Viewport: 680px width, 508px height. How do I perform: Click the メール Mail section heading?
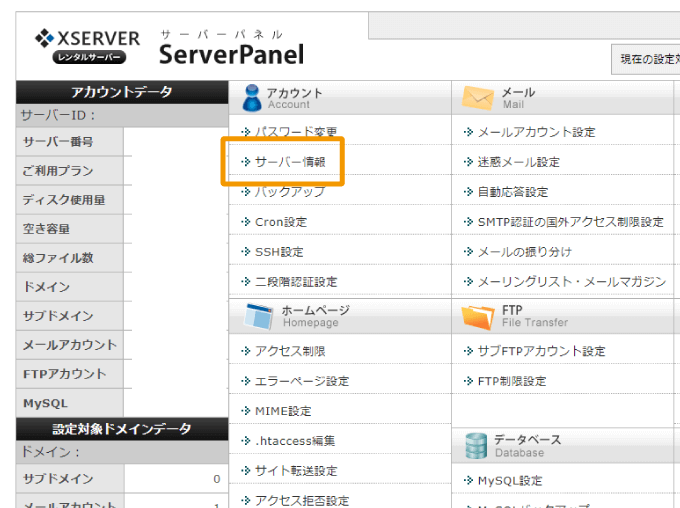[518, 98]
